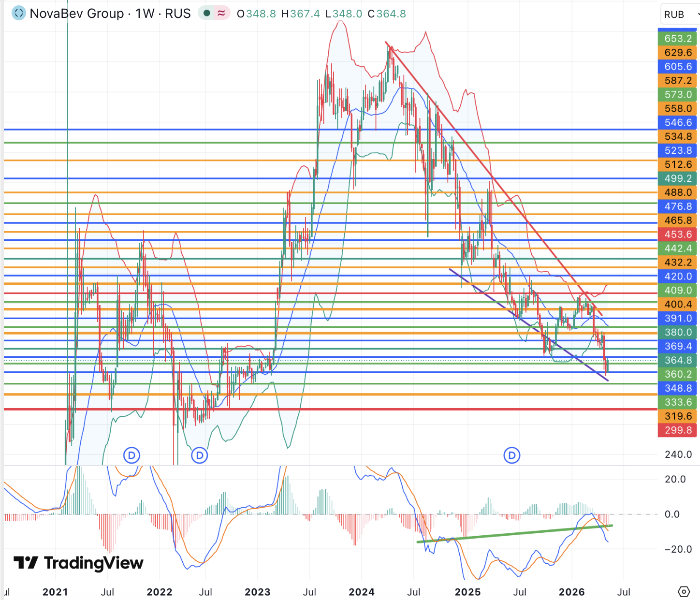Image resolution: width=700 pixels, height=600 pixels.
Task: Open chart settings hexagon icon
Action: click(684, 592)
